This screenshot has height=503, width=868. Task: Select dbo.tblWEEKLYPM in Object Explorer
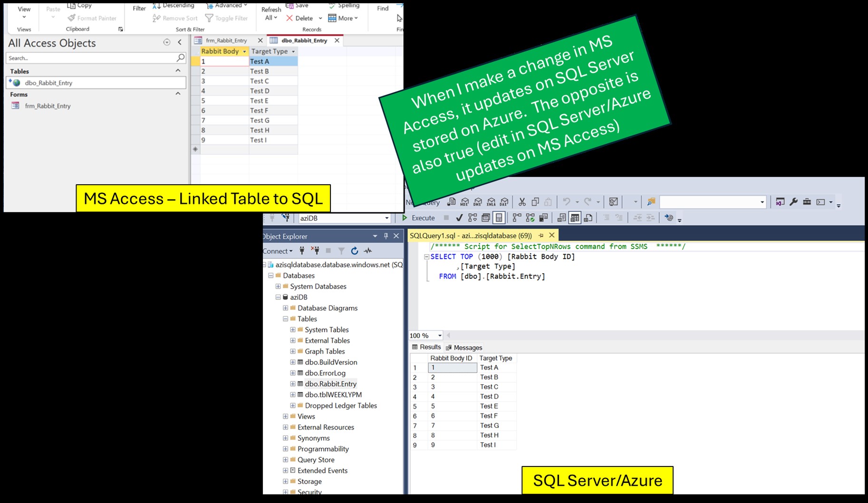pos(333,395)
